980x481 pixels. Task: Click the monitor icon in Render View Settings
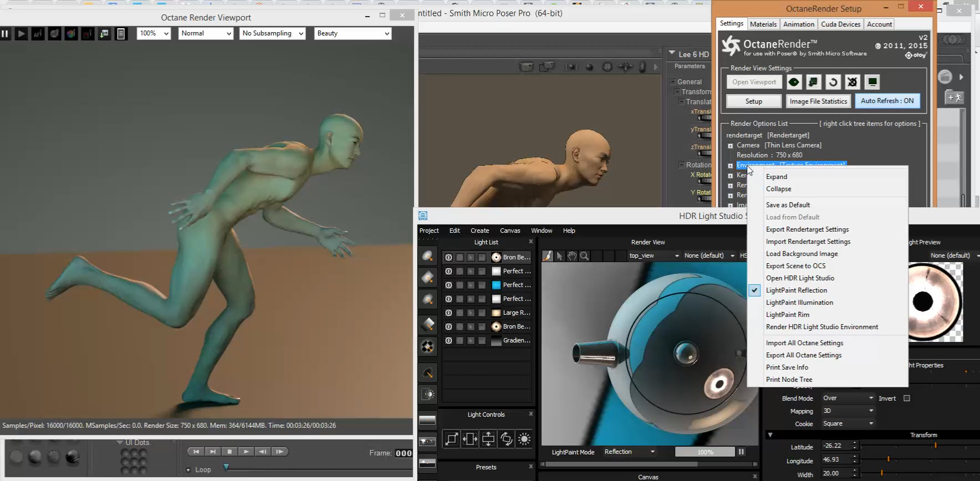pos(872,82)
